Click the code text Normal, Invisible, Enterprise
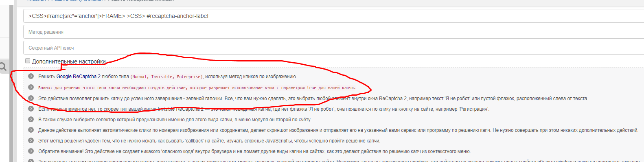The height and width of the screenshot is (162, 644). pos(166,77)
